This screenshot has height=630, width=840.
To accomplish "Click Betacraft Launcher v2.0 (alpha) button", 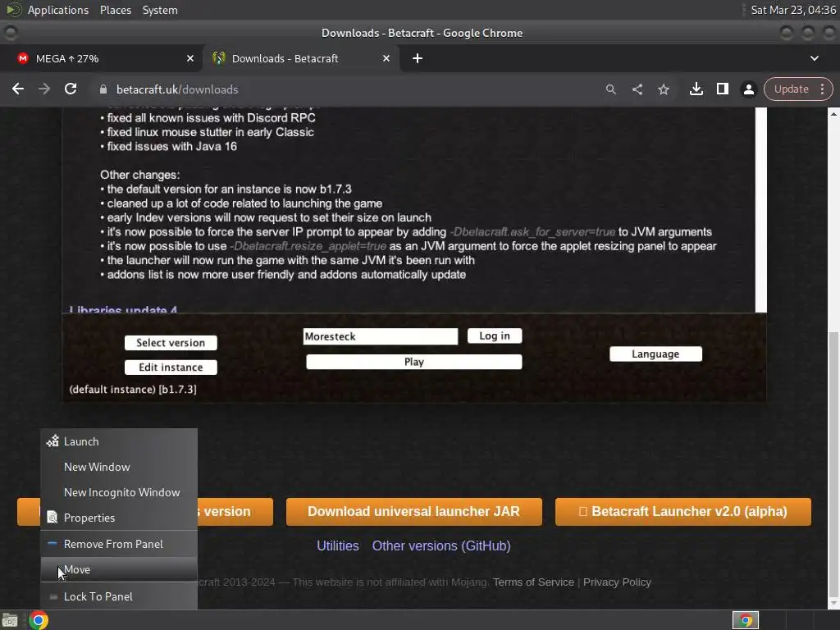I will (683, 512).
